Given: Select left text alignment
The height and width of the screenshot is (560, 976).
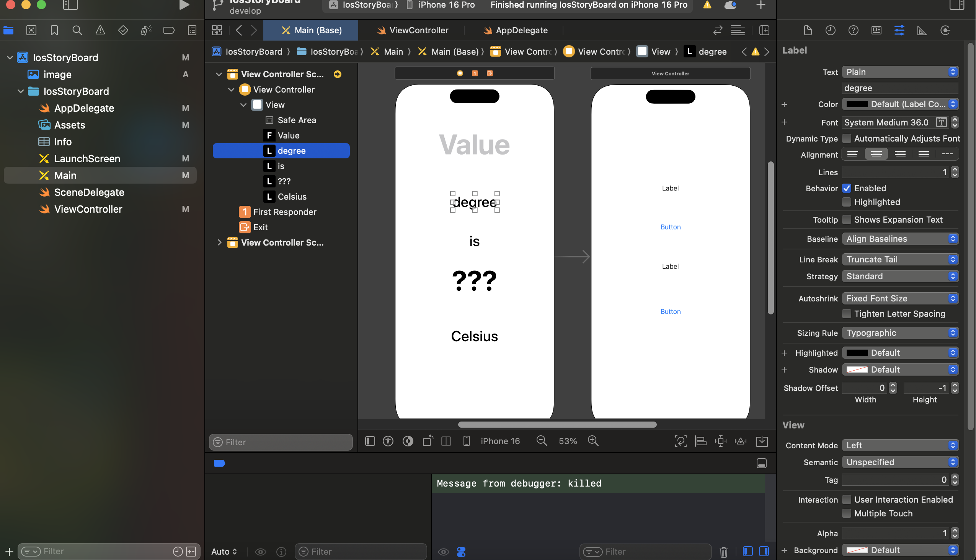Looking at the screenshot, I should [853, 154].
